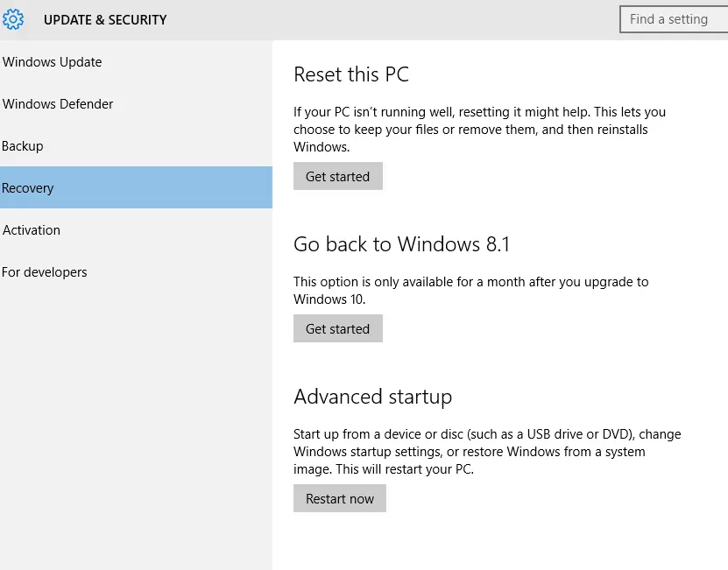Select Backup in the sidebar
The width and height of the screenshot is (728, 570).
(x=23, y=146)
